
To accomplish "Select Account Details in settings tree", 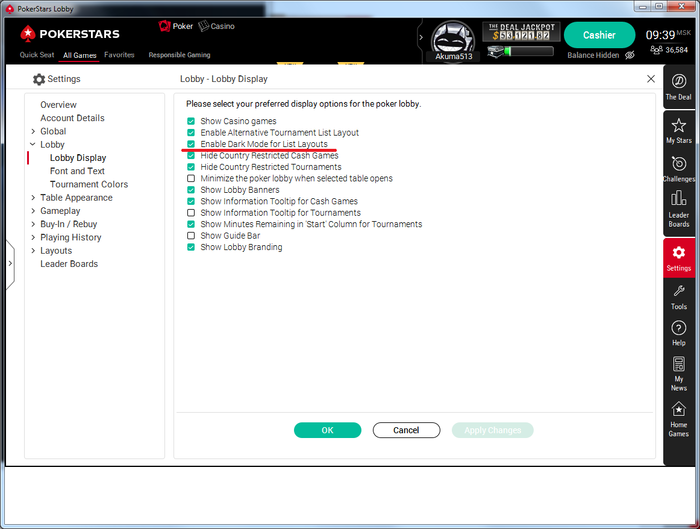I will pos(72,118).
